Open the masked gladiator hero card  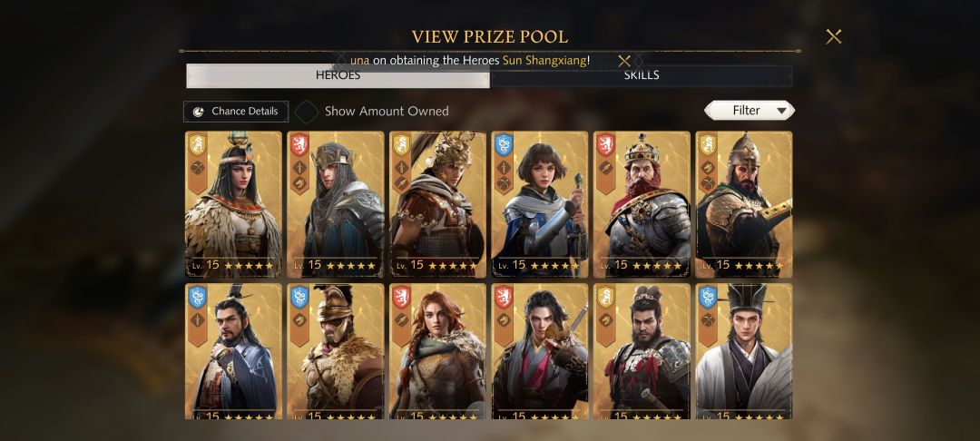336,351
